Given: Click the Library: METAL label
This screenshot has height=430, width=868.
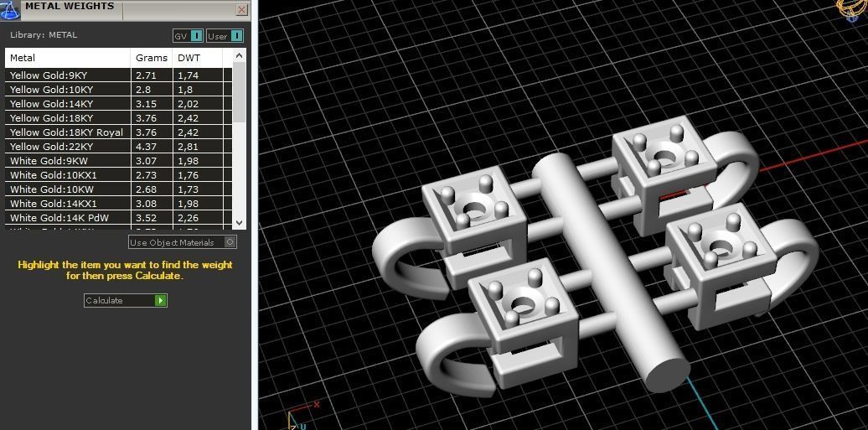Looking at the screenshot, I should pyautogui.click(x=44, y=35).
